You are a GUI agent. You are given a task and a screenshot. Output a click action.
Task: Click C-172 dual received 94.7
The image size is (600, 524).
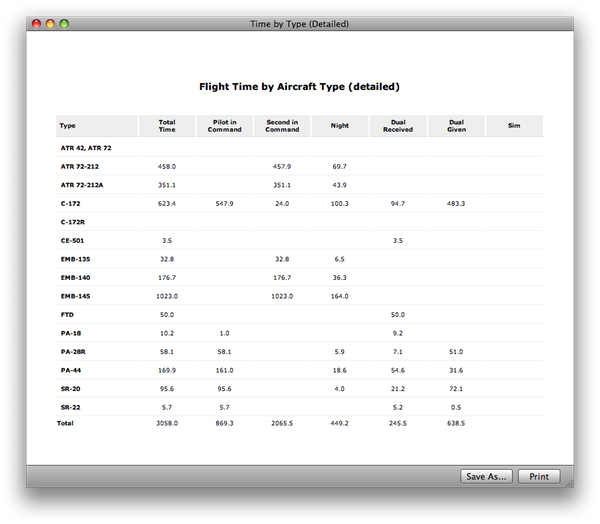pyautogui.click(x=398, y=204)
